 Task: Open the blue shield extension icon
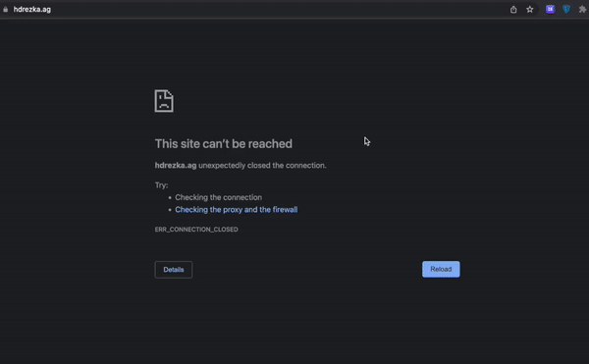(x=566, y=10)
